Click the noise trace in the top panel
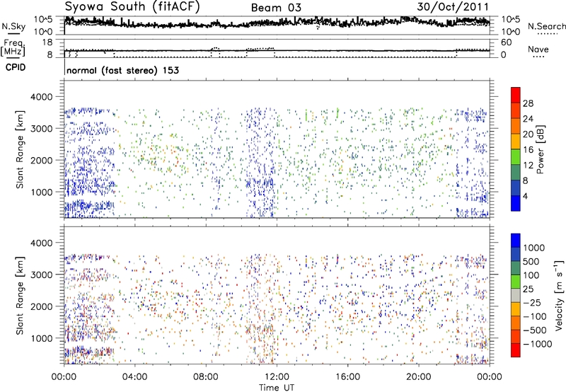The image size is (566, 392). click(277, 24)
